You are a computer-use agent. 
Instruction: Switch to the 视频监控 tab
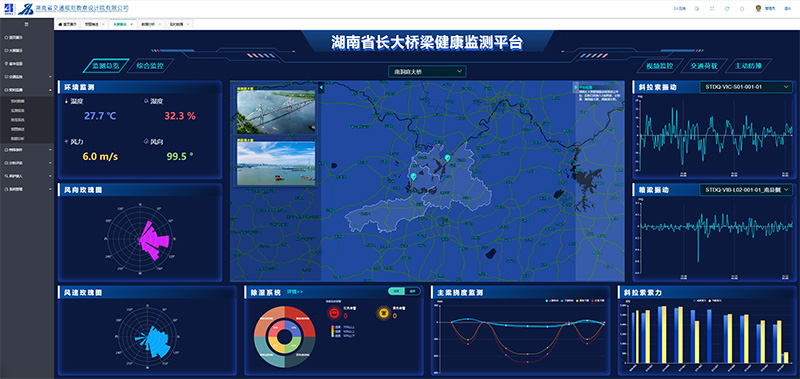[660, 66]
